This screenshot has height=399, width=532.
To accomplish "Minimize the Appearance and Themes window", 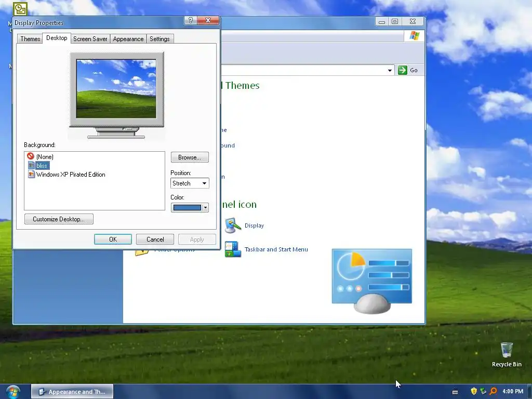I will pyautogui.click(x=382, y=21).
